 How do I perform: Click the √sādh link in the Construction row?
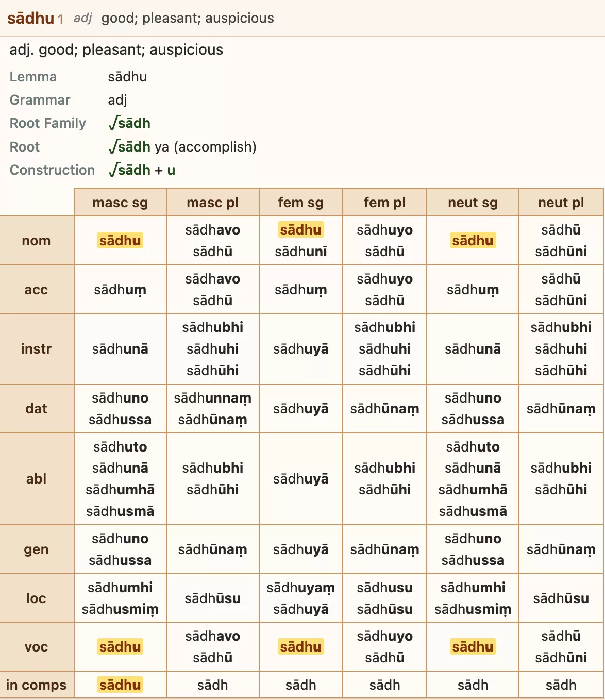129,170
